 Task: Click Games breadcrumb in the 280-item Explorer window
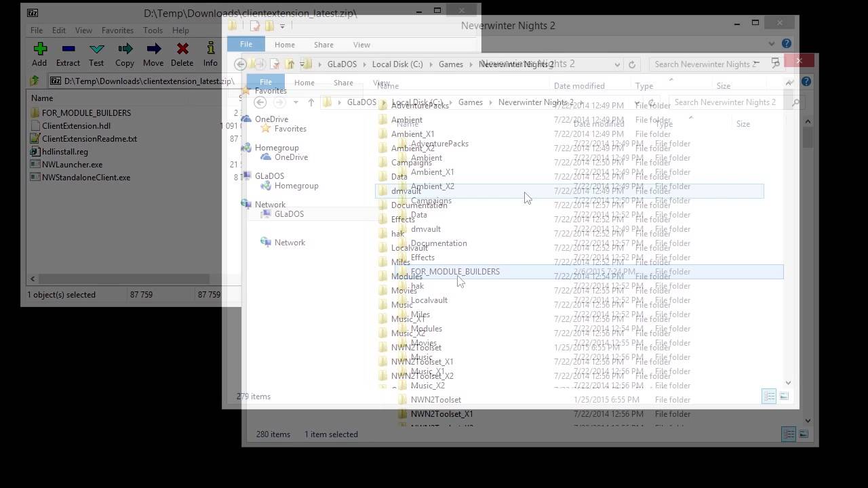(x=471, y=102)
